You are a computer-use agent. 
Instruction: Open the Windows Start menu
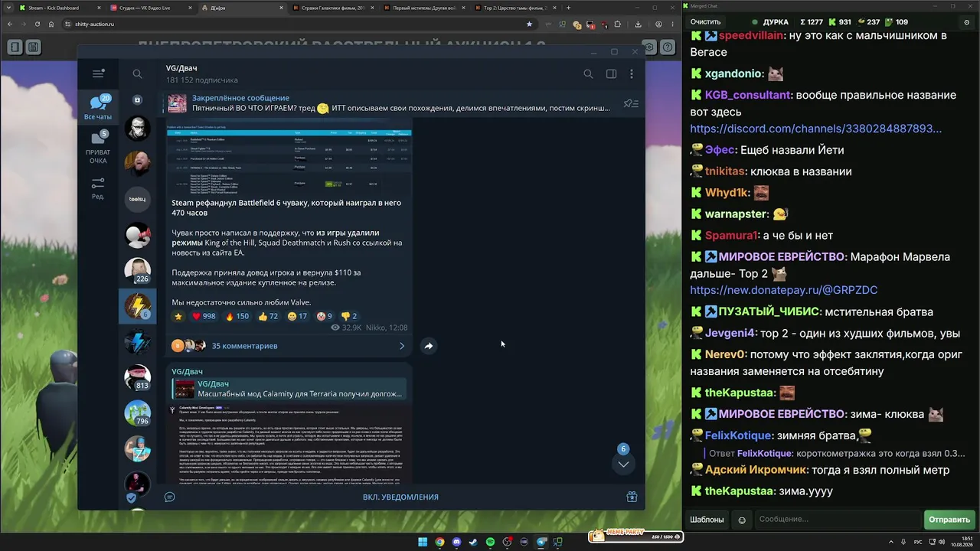pyautogui.click(x=423, y=542)
